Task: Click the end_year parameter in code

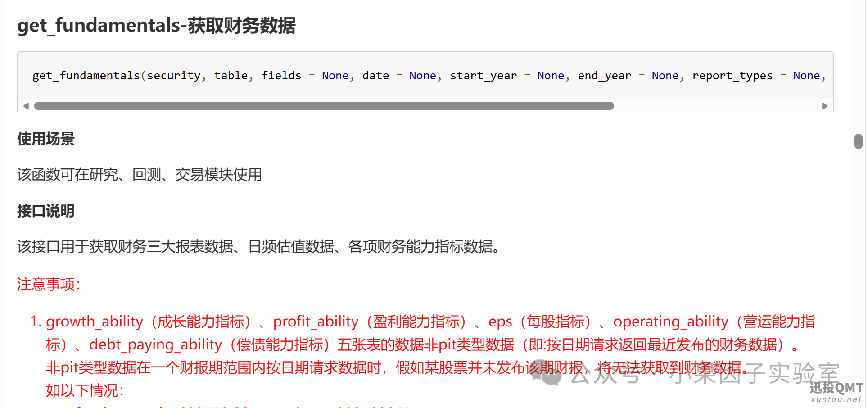Action: 605,76
